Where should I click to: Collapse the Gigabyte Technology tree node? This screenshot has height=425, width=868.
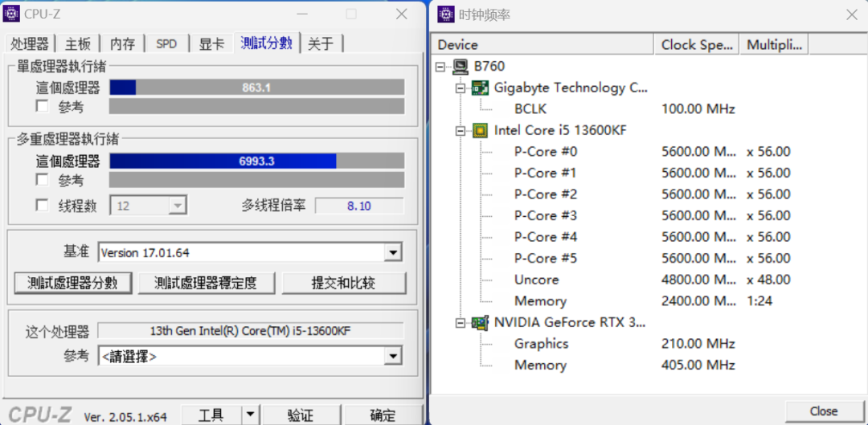(x=460, y=88)
